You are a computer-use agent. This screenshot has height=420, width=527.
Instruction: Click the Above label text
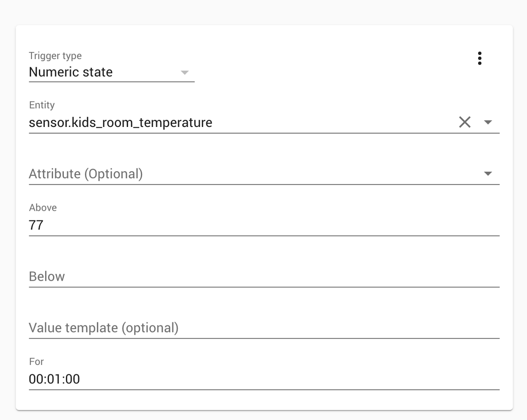tap(43, 208)
